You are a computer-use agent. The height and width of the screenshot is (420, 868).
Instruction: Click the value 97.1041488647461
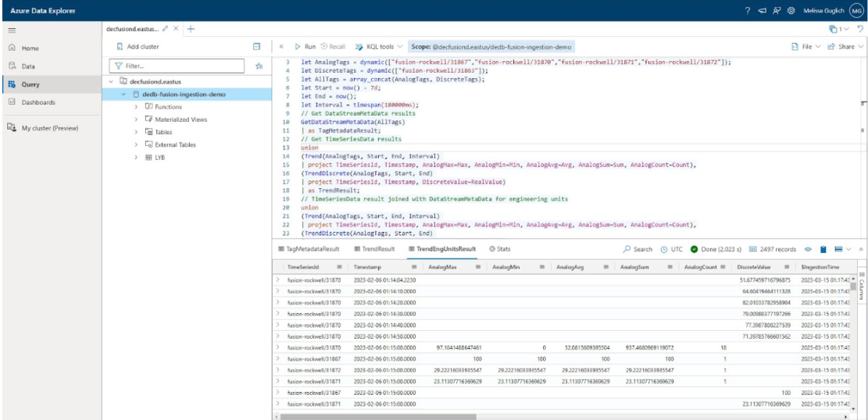pyautogui.click(x=459, y=347)
